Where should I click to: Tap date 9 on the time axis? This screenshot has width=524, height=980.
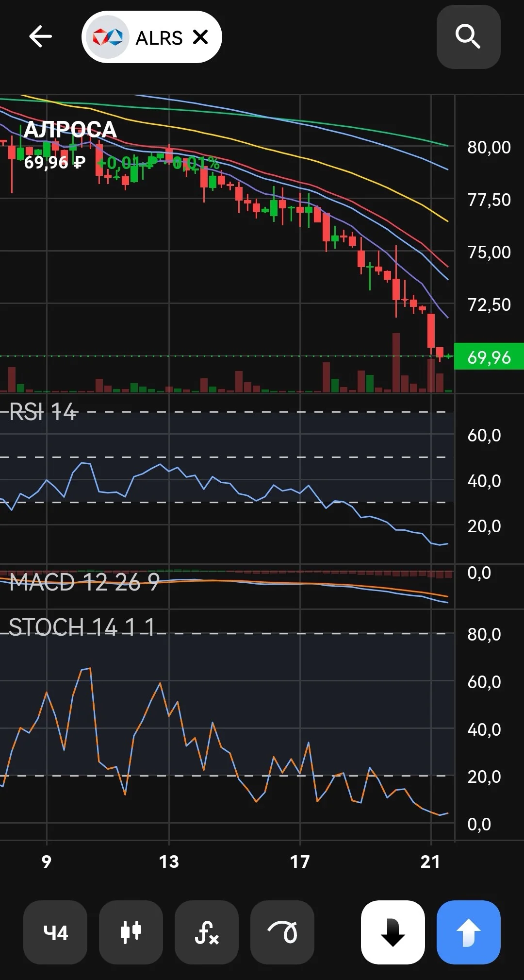pos(46,862)
